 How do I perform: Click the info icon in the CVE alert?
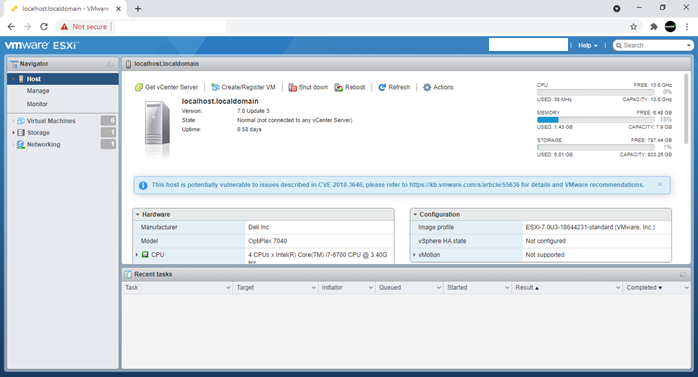143,185
